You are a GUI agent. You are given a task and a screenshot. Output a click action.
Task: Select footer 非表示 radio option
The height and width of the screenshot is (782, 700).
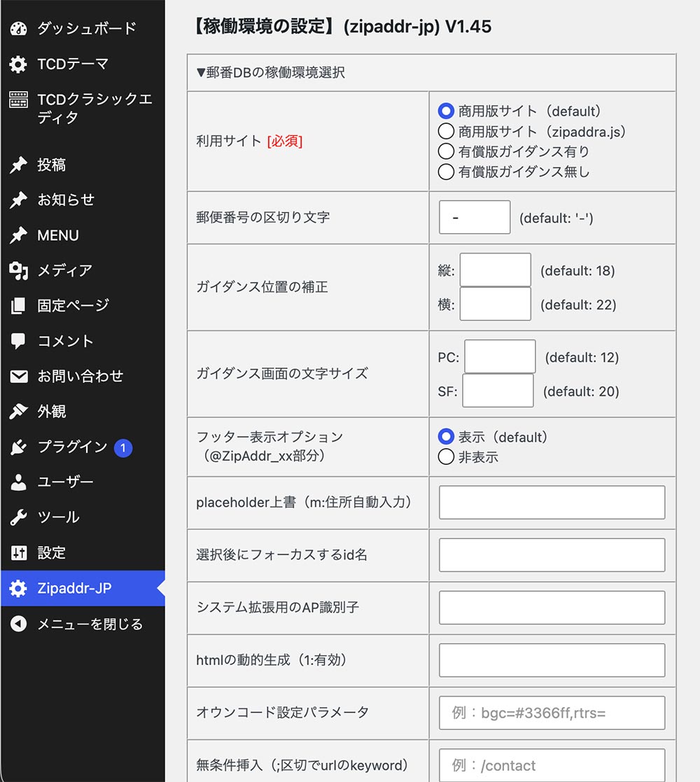[446, 457]
